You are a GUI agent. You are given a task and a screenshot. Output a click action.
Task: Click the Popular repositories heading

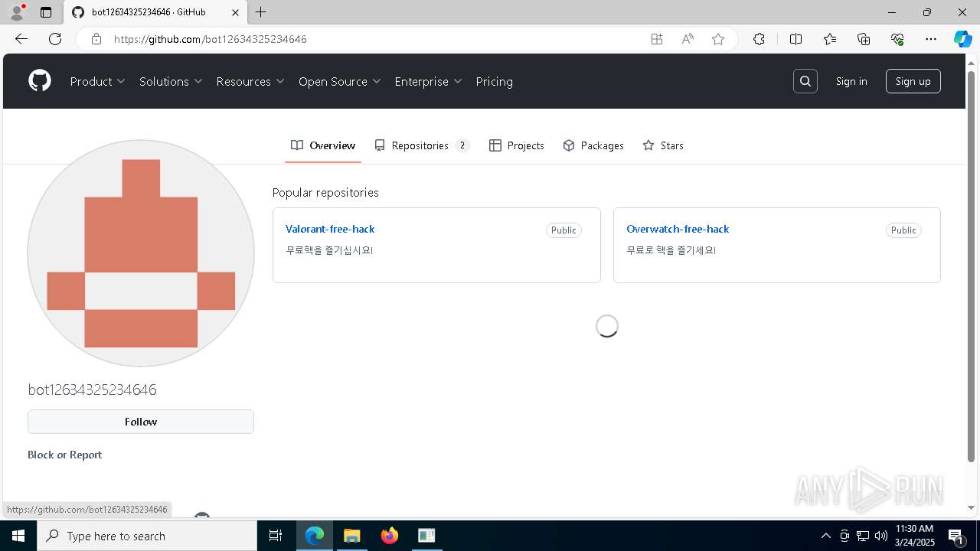(325, 192)
